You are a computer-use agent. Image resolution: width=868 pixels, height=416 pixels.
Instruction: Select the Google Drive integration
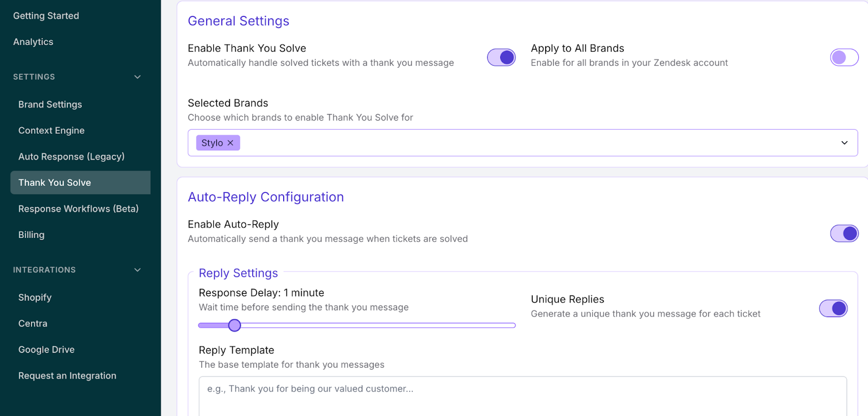coord(47,350)
